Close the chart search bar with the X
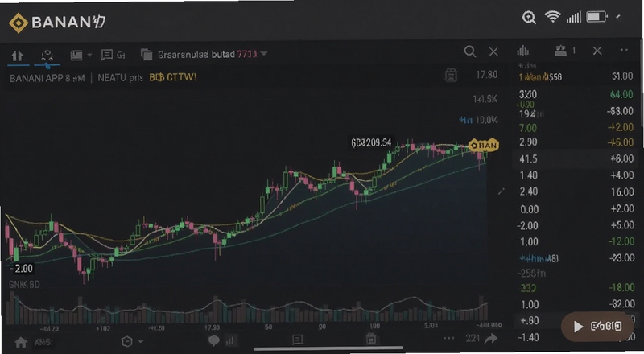Viewport: 644px width, 354px height. [493, 51]
